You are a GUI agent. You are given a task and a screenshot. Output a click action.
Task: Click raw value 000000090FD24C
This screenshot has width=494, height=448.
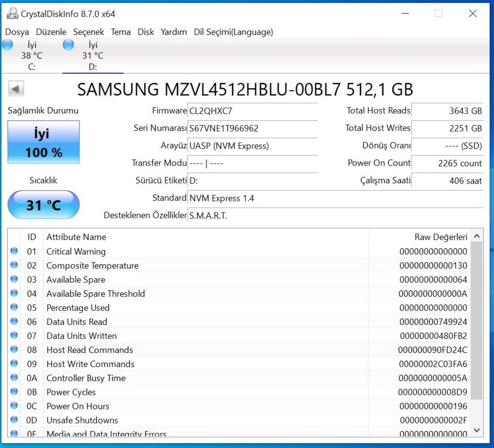pyautogui.click(x=433, y=350)
